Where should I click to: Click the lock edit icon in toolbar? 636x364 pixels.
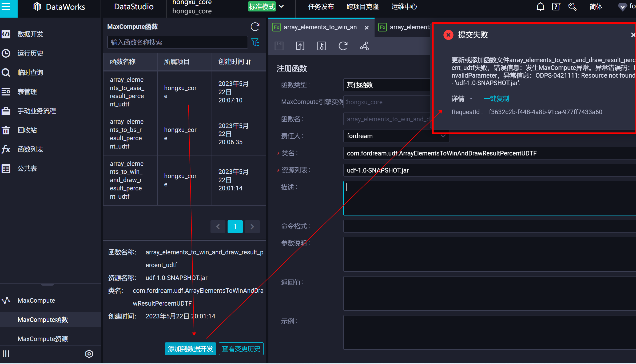pos(321,46)
